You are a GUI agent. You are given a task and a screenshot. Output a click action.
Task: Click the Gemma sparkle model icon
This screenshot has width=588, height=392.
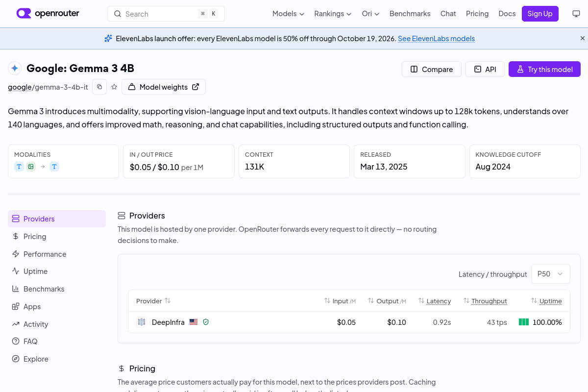pos(15,69)
